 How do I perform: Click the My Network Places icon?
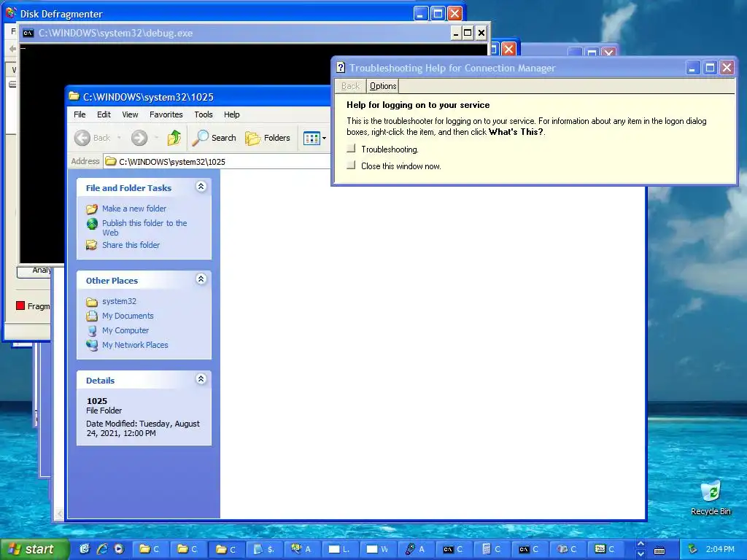[92, 345]
